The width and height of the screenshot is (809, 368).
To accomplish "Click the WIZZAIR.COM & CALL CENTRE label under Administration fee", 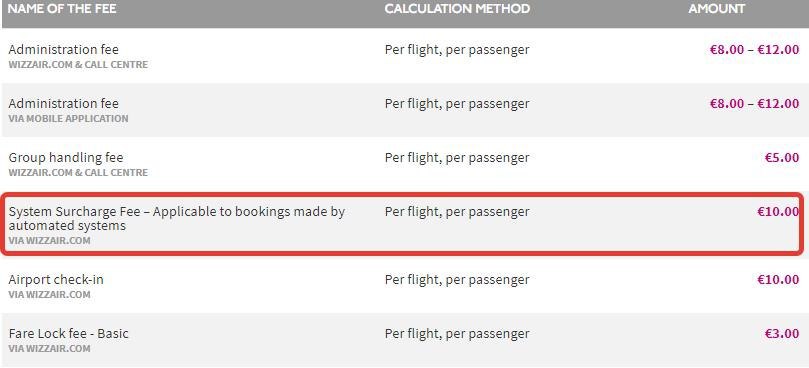I will click(78, 65).
